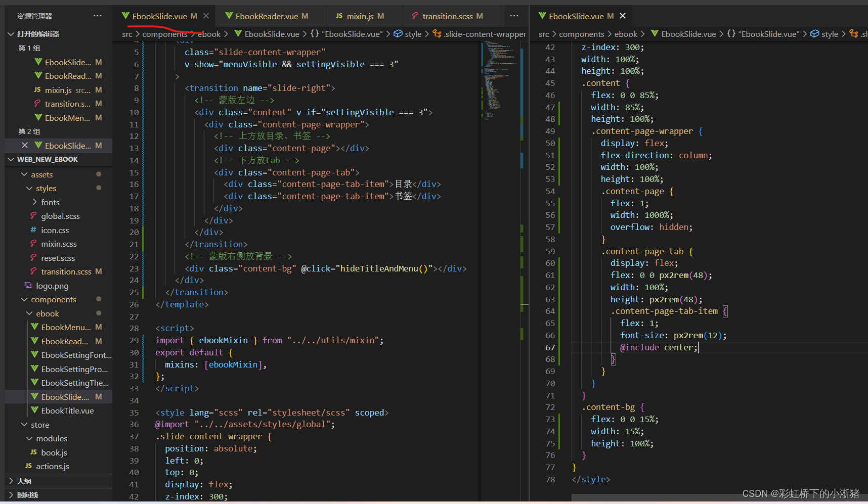
Task: Click line number 46 in right editor
Action: 550,95
